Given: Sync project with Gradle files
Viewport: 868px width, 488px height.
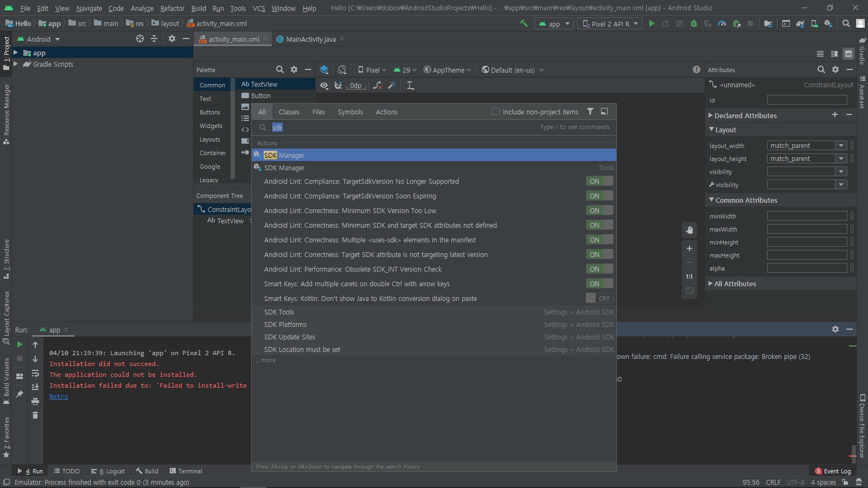Looking at the screenshot, I should pos(800,23).
